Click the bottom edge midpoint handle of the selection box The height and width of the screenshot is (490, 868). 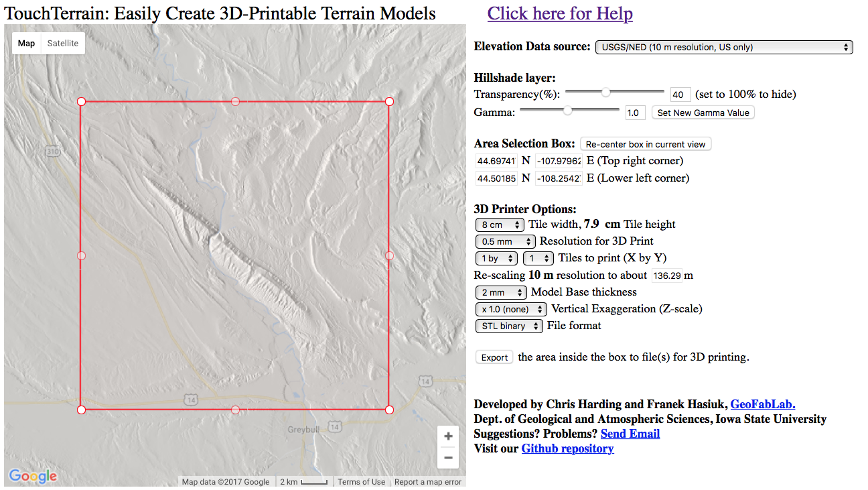pos(235,410)
